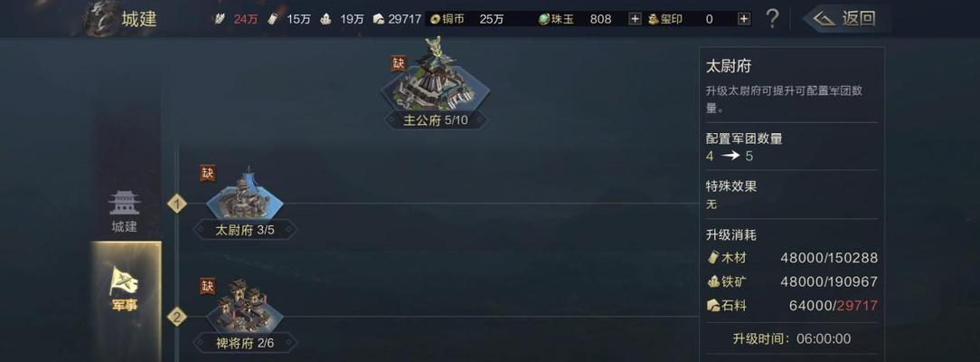Add more 珠玉 with plus button

point(635,19)
